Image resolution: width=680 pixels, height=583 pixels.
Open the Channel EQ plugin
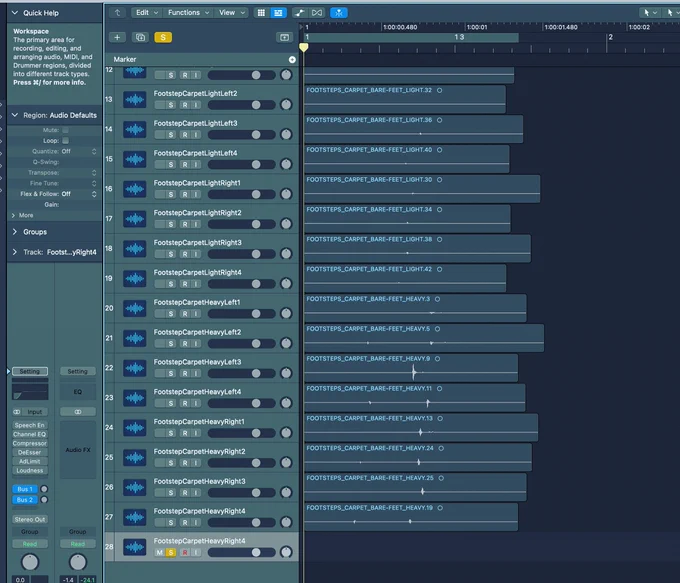click(30, 434)
